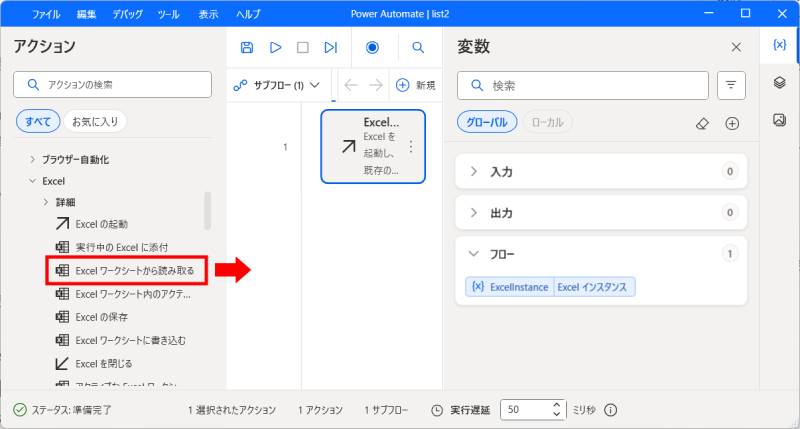This screenshot has height=429, width=800.
Task: Open flow search with the magnifier icon
Action: coord(418,47)
